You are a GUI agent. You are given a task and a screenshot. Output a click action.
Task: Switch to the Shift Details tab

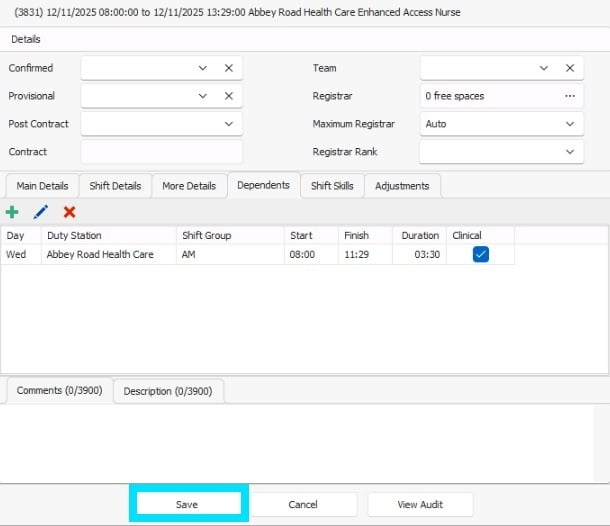[115, 186]
